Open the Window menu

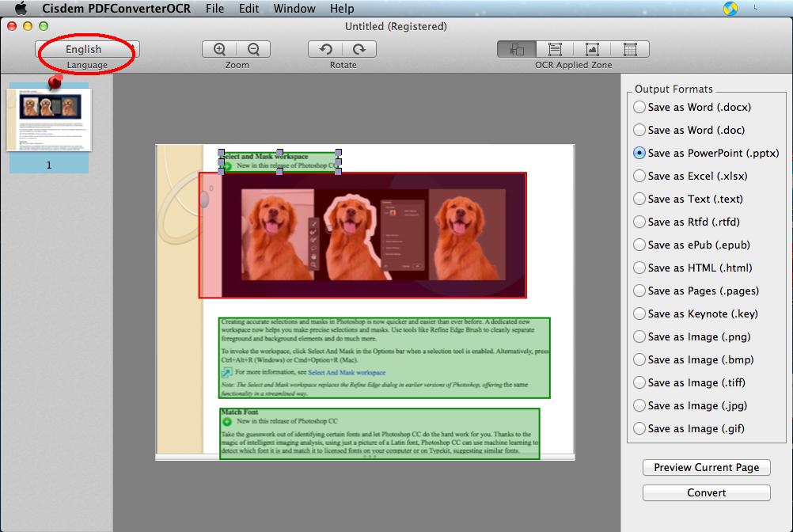294,9
